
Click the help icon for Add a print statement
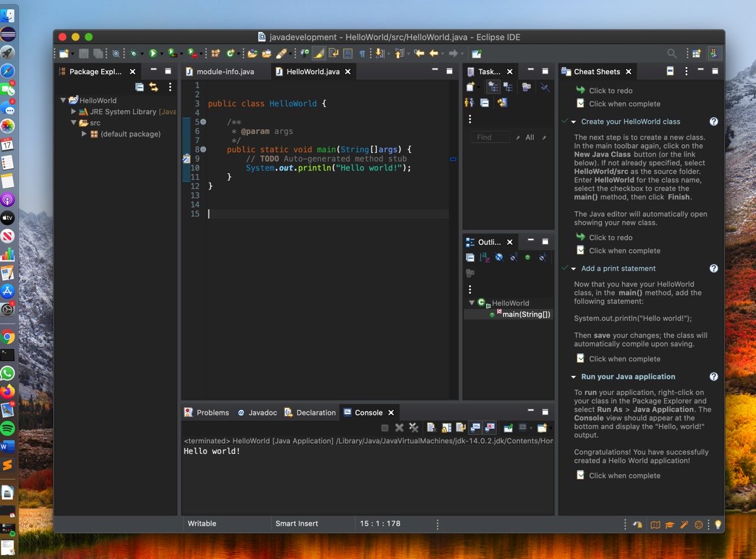(713, 268)
